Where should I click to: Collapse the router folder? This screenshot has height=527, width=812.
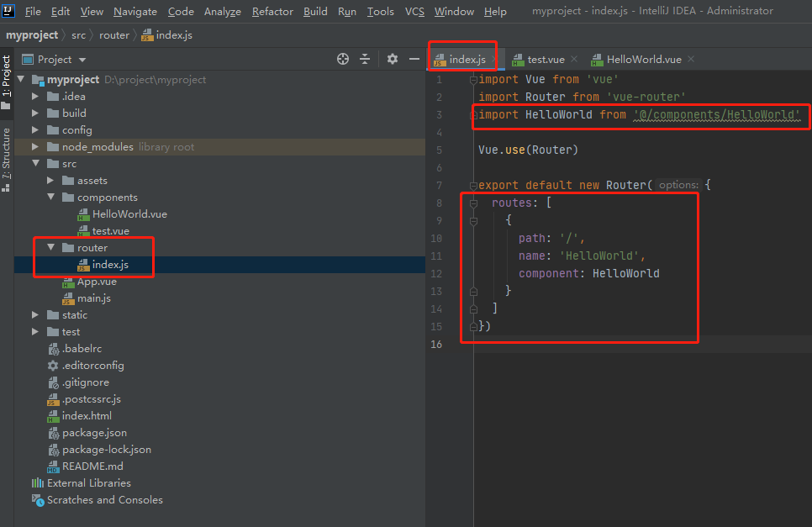pos(50,248)
